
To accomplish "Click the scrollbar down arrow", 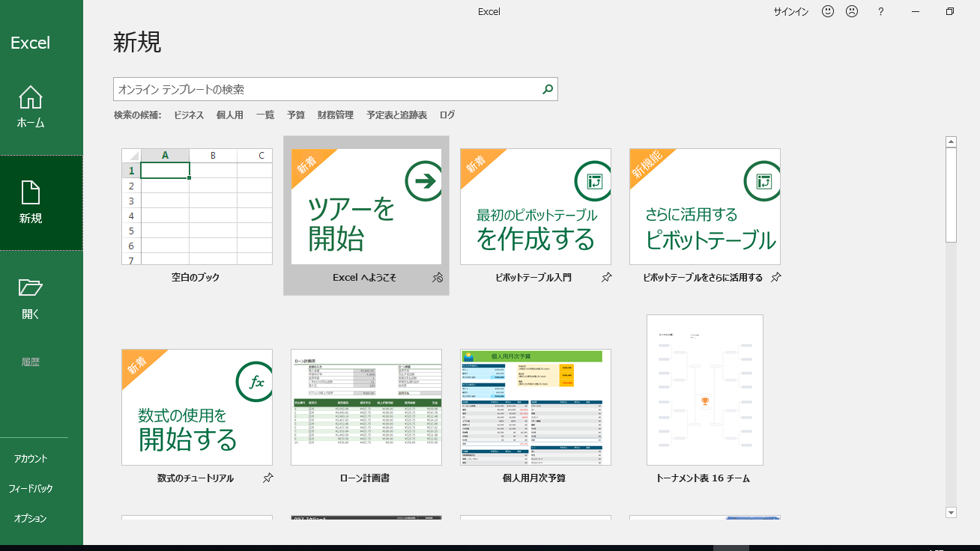I will pyautogui.click(x=952, y=513).
